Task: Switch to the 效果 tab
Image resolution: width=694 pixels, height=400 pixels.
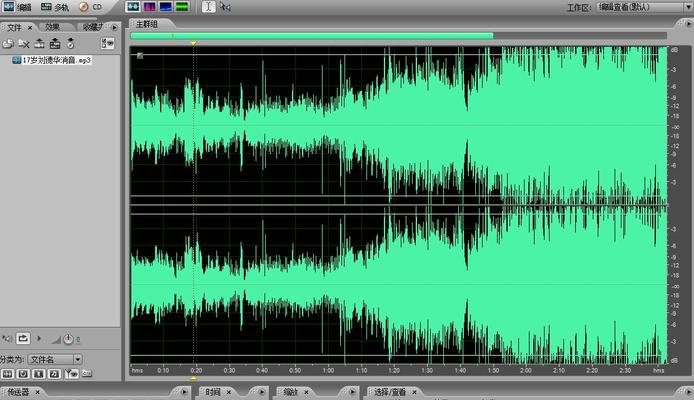Action: (52, 27)
